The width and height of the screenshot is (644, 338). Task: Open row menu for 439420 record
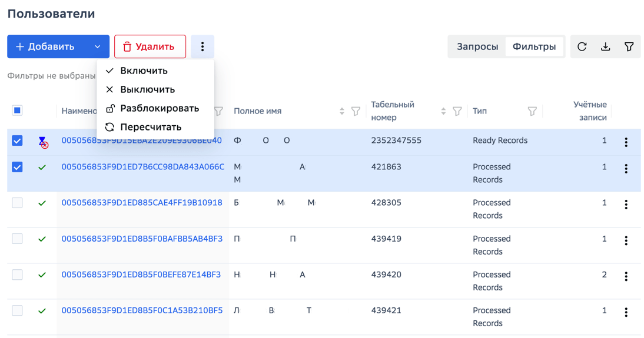pos(626,276)
